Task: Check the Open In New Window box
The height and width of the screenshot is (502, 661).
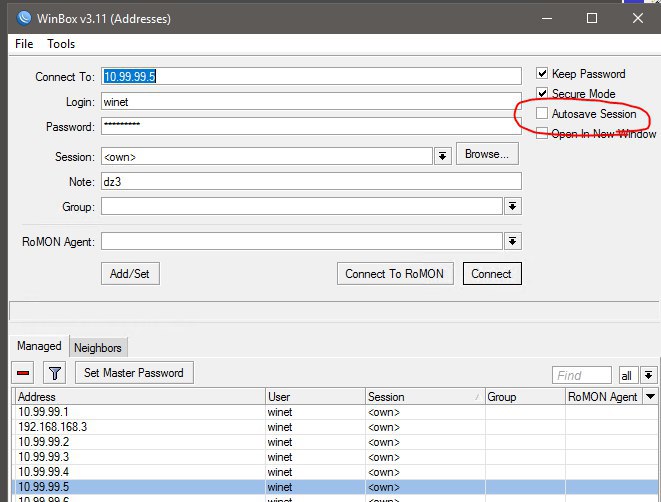Action: [x=542, y=133]
